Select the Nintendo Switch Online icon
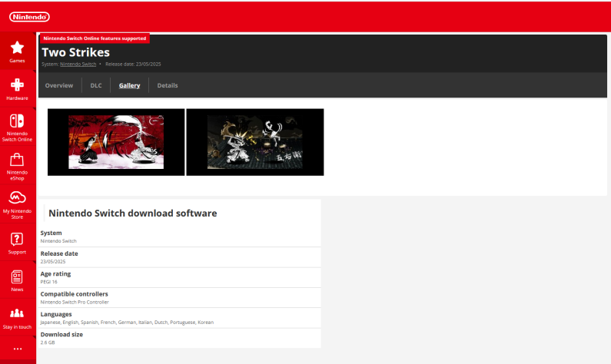This screenshot has height=364, width=611. 17,122
